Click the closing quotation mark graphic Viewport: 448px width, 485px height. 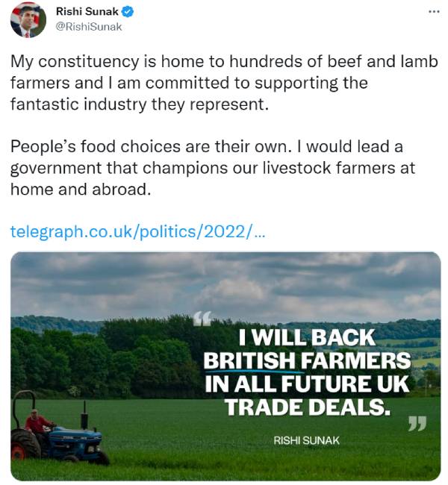click(x=416, y=425)
